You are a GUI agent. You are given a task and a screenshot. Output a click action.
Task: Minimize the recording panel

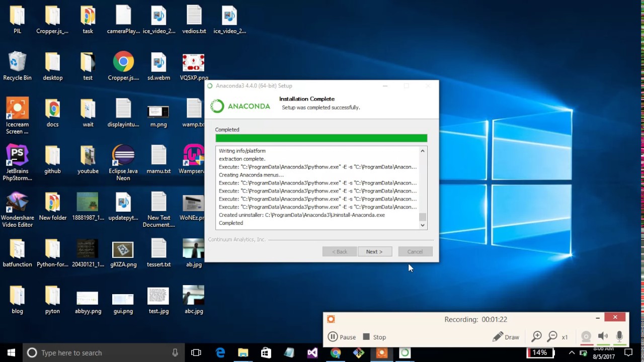(598, 318)
